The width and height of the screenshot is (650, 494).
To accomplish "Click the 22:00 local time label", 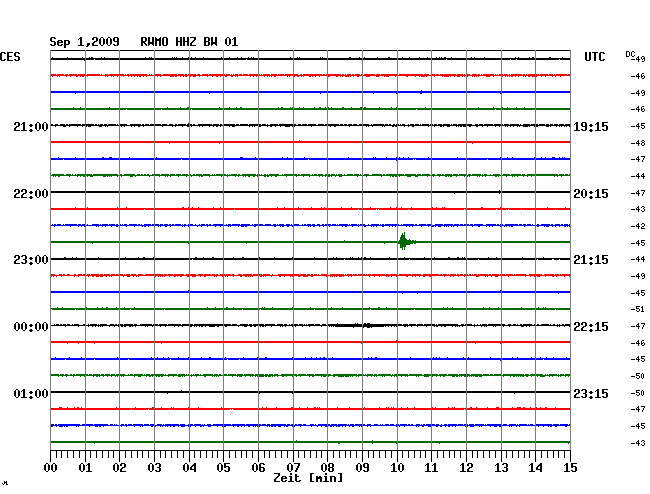I will 31,194.
